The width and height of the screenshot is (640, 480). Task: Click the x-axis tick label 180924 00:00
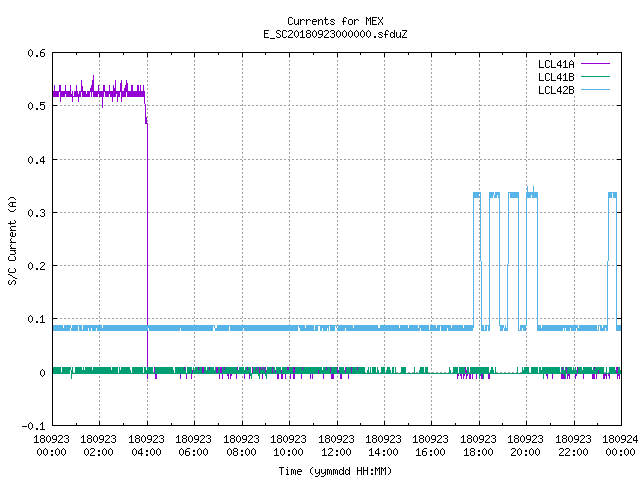coord(620,446)
